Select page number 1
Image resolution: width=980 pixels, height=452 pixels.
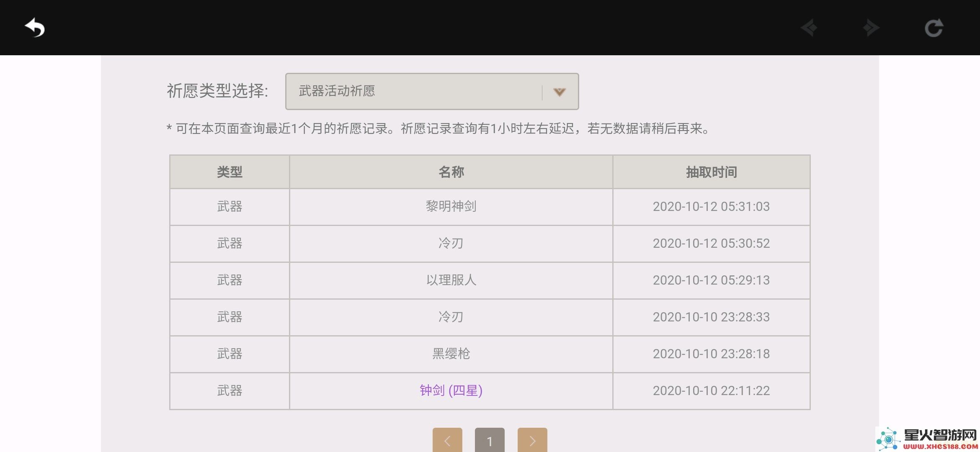(490, 440)
